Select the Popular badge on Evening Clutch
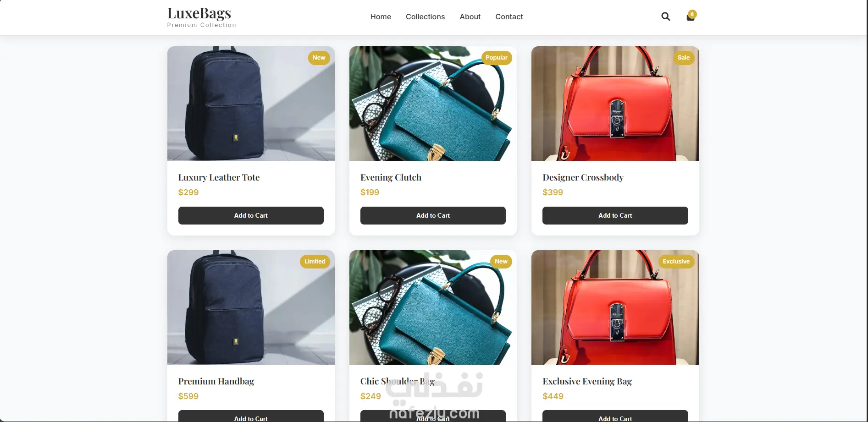 pyautogui.click(x=497, y=58)
